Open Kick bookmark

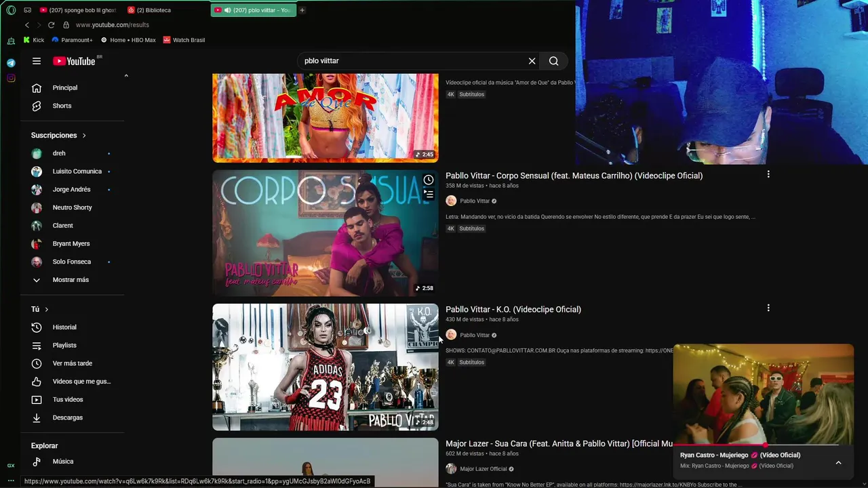[x=34, y=40]
